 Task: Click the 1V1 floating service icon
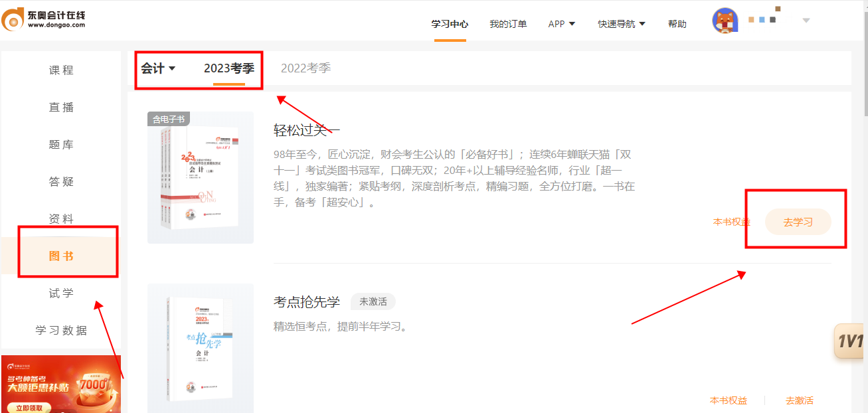(x=849, y=341)
